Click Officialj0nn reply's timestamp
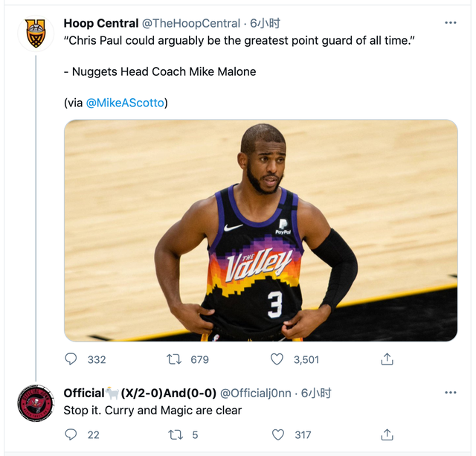The height and width of the screenshot is (456, 476). pos(315,393)
